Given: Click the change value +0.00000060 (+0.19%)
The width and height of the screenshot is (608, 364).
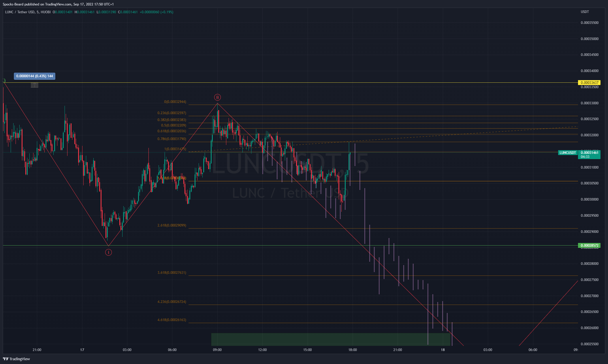Looking at the screenshot, I should (x=157, y=12).
